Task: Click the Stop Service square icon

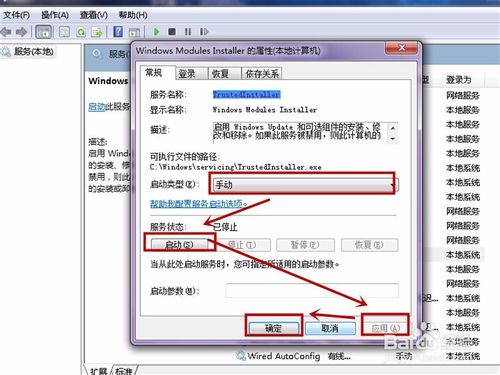Action: 172,32
